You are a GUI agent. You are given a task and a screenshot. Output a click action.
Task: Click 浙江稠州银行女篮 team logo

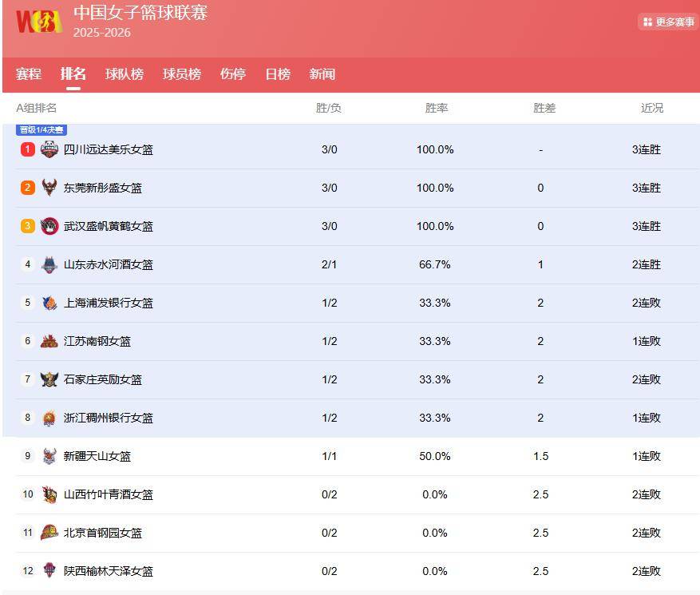[49, 418]
